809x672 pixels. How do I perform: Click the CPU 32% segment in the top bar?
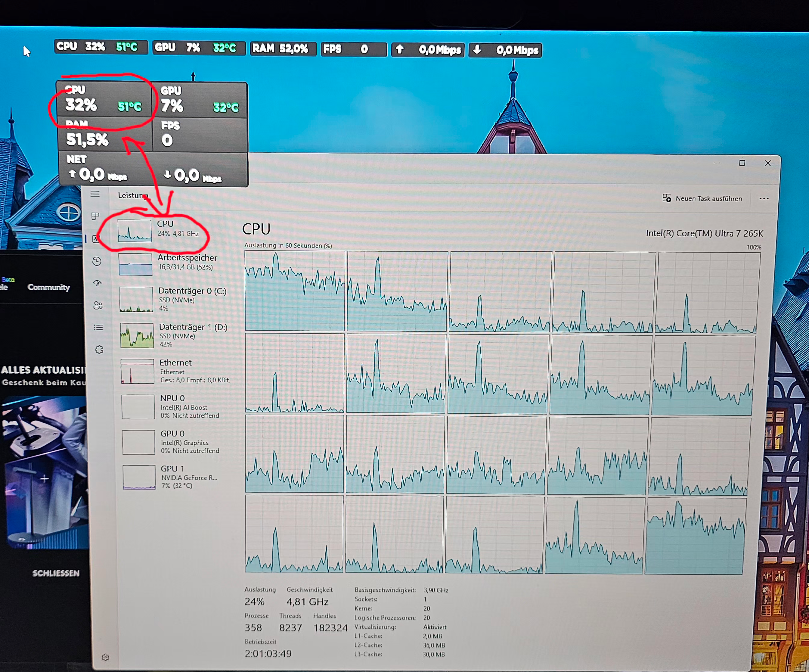click(101, 47)
